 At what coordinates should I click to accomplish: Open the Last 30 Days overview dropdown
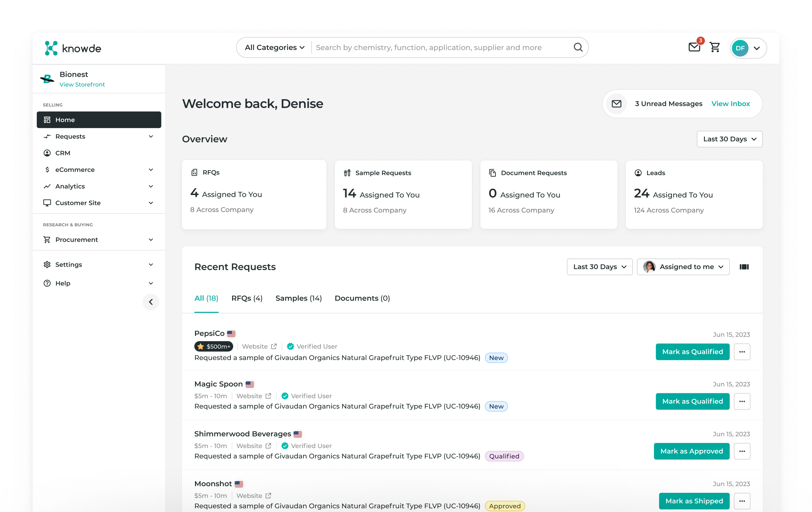click(730, 139)
